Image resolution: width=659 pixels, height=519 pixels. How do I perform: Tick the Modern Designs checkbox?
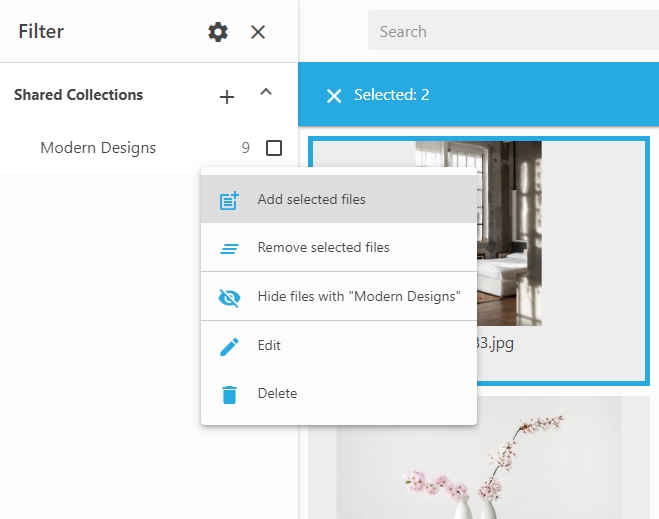(x=274, y=148)
